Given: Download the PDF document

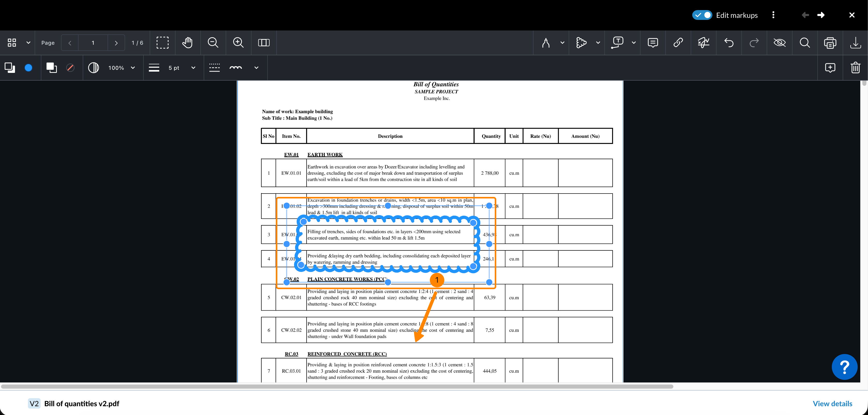Looking at the screenshot, I should click(x=855, y=43).
